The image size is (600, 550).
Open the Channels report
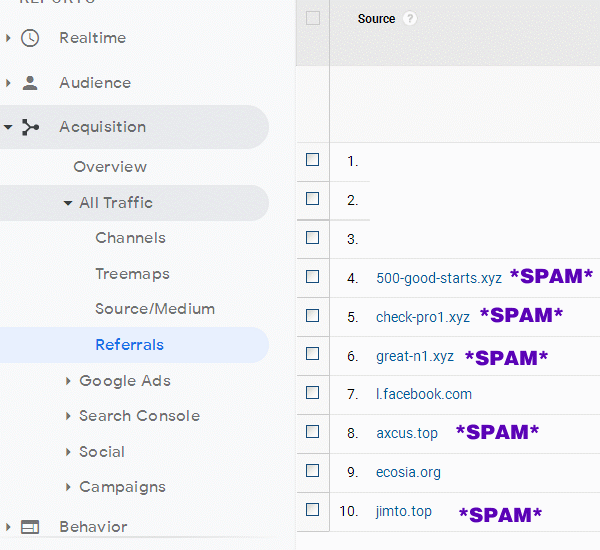130,238
